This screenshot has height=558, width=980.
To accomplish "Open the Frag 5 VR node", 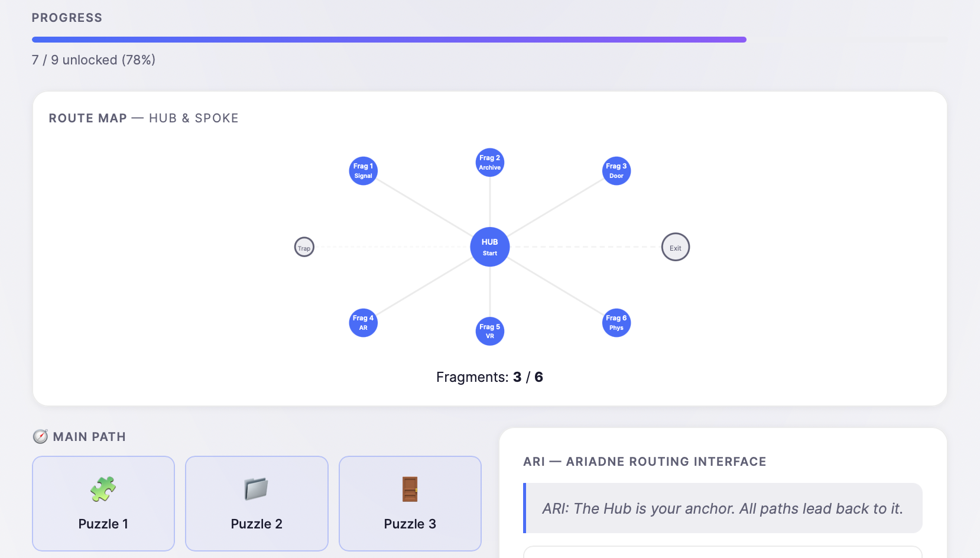I will pyautogui.click(x=489, y=331).
